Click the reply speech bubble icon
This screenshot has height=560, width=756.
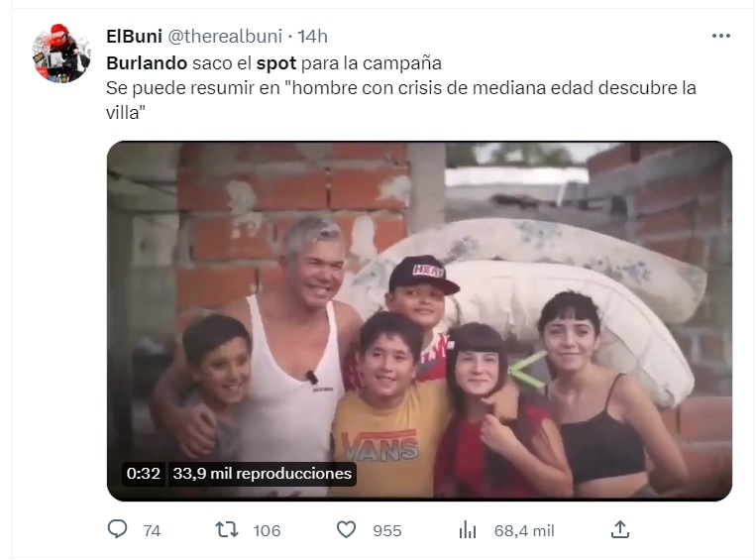(117, 529)
